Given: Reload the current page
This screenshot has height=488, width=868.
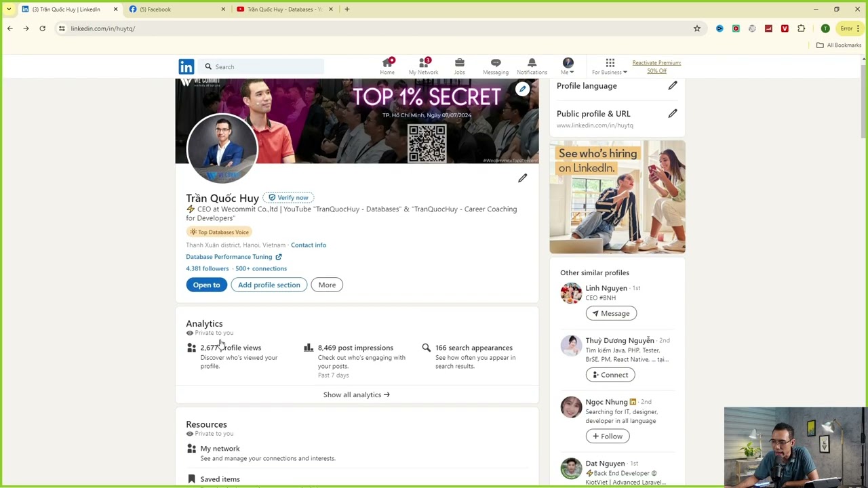Looking at the screenshot, I should pyautogui.click(x=42, y=28).
